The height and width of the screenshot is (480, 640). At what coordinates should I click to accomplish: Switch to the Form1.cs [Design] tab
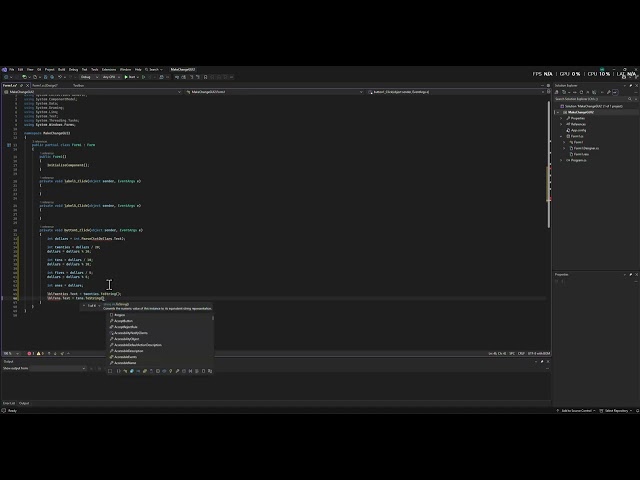point(45,85)
